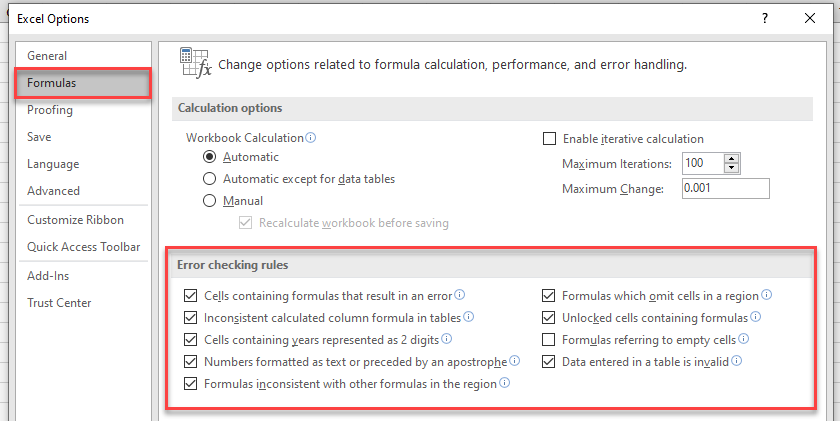Click info icon for formulas resulting in error
This screenshot has width=840, height=421.
coord(460,295)
